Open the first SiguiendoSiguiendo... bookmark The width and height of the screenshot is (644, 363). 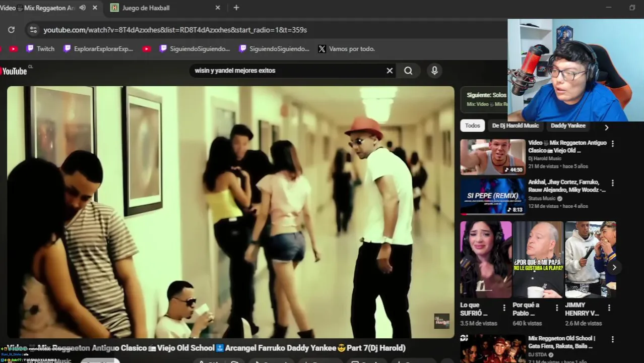tap(194, 49)
